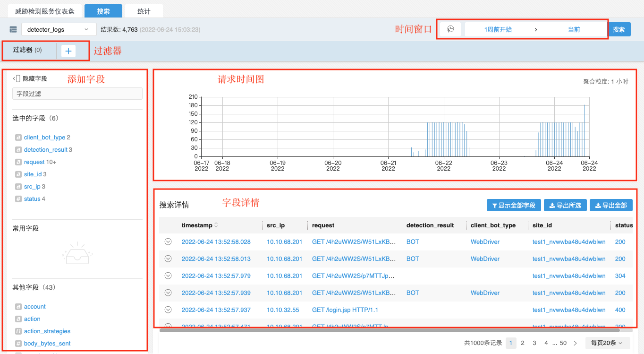Expand row with timestamp 13:52:58.013

[168, 259]
